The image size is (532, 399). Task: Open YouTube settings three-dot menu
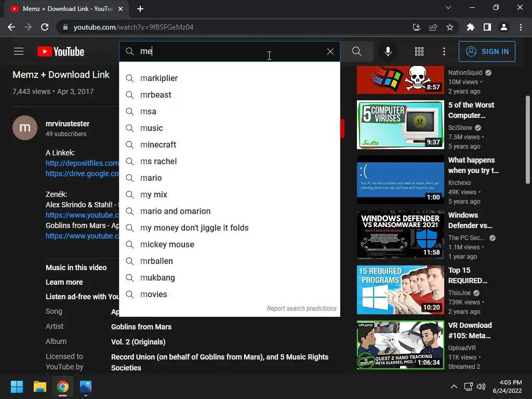pyautogui.click(x=444, y=51)
